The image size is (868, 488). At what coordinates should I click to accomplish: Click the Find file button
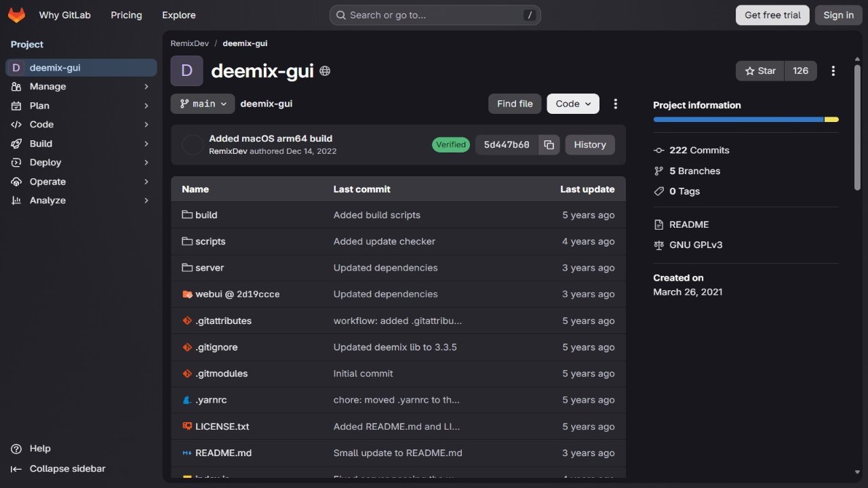click(x=515, y=104)
